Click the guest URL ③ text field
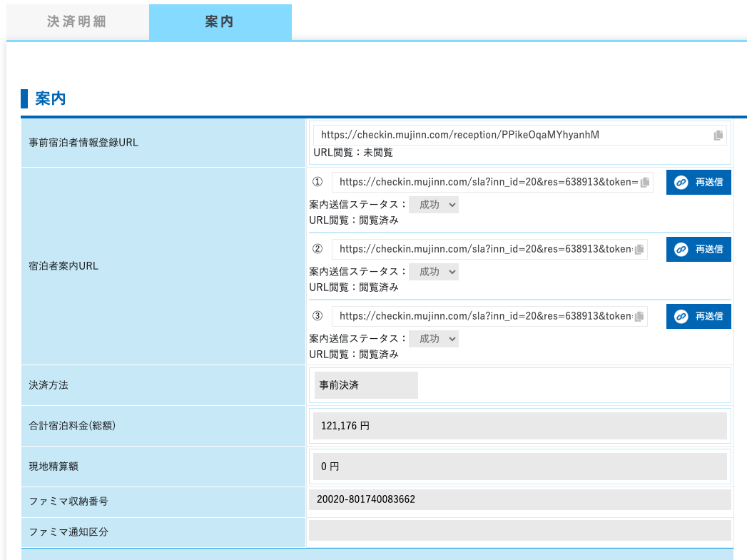This screenshot has width=747, height=560. 489,317
